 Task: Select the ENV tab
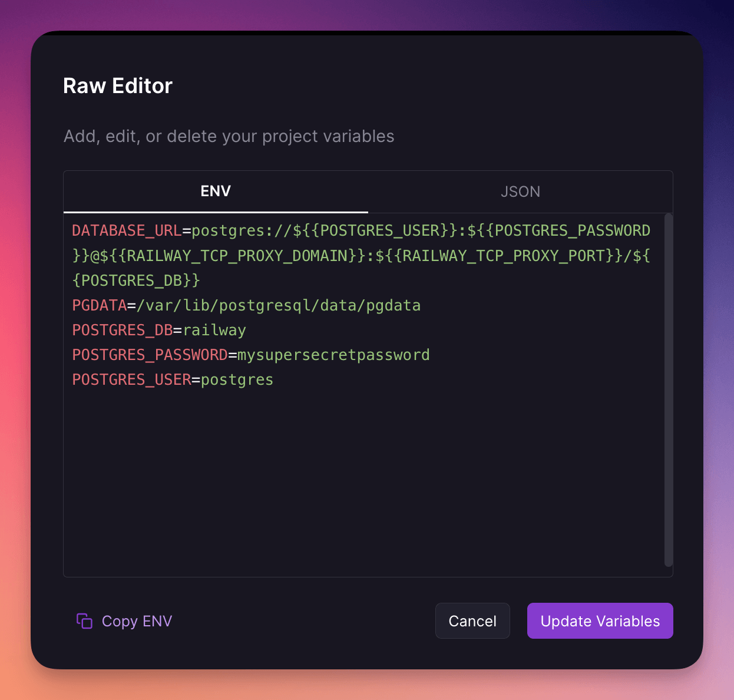tap(216, 191)
